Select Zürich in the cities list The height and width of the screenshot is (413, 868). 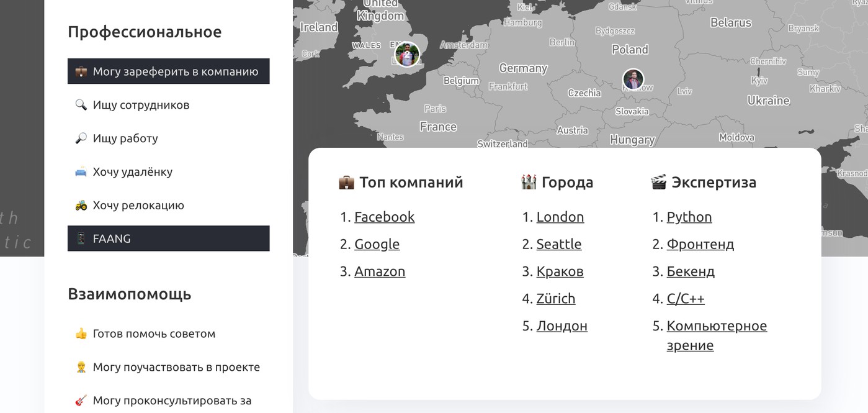tap(555, 299)
